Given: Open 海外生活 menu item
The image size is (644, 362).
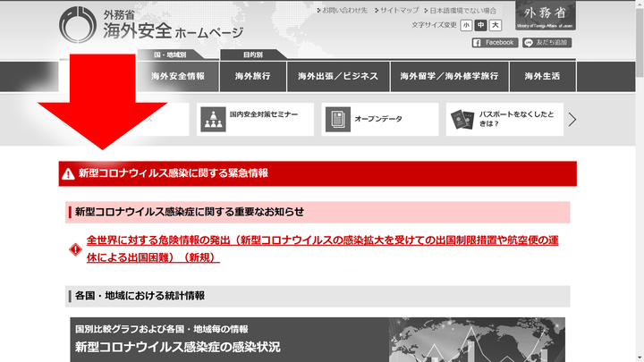Looking at the screenshot, I should [x=542, y=76].
